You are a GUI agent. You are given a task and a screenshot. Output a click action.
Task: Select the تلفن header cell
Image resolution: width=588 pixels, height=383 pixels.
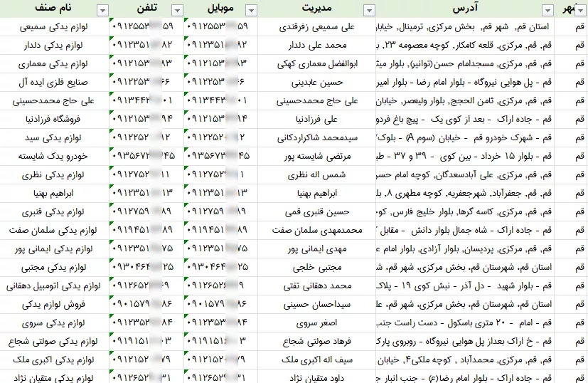[x=146, y=9]
